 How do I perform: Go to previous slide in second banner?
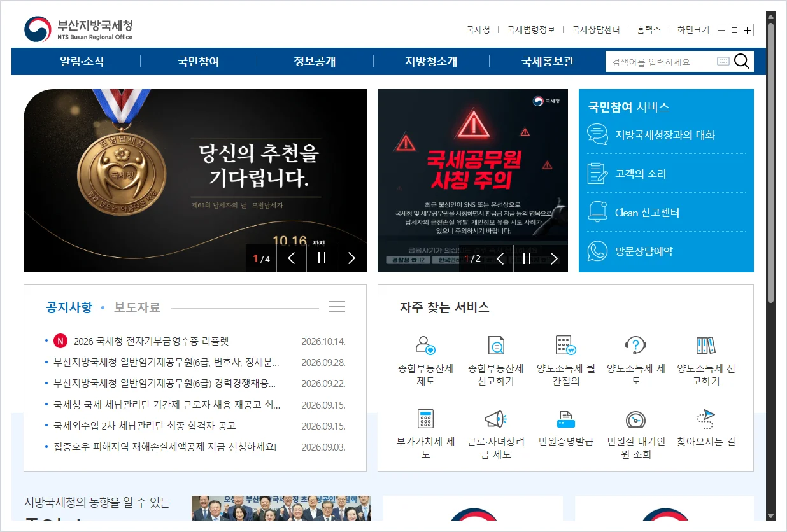pyautogui.click(x=500, y=258)
